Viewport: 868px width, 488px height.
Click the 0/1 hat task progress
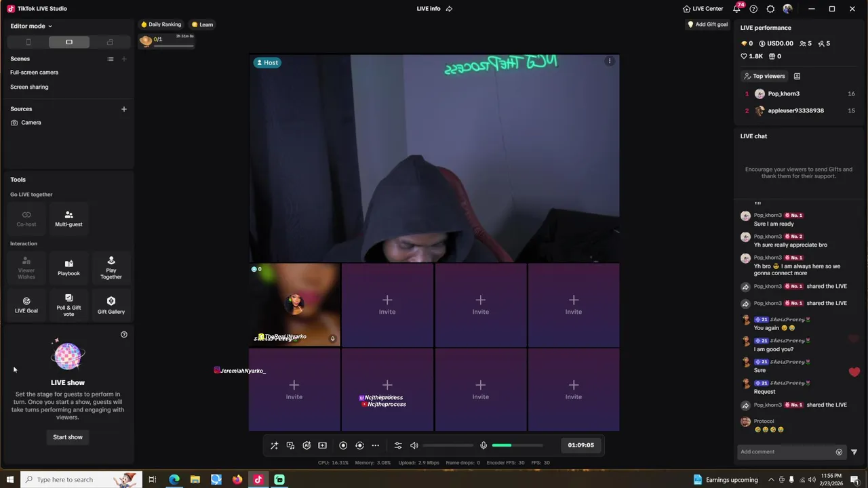[167, 41]
